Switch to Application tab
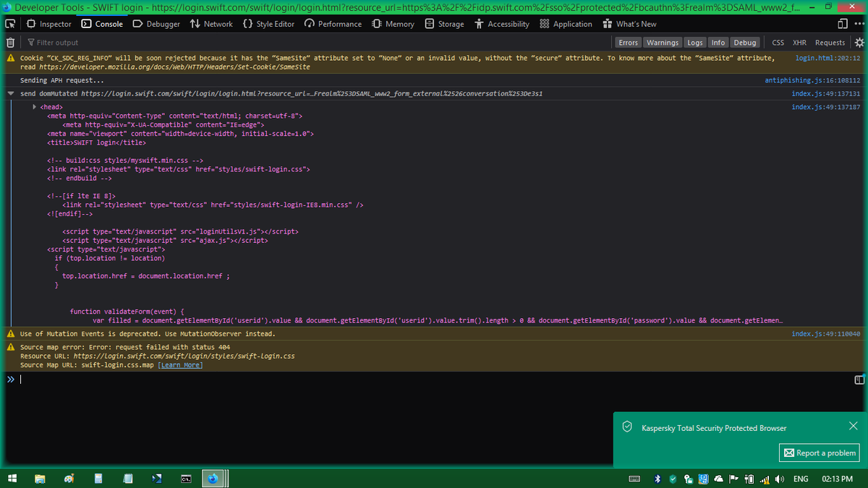Image resolution: width=868 pixels, height=488 pixels. (566, 24)
